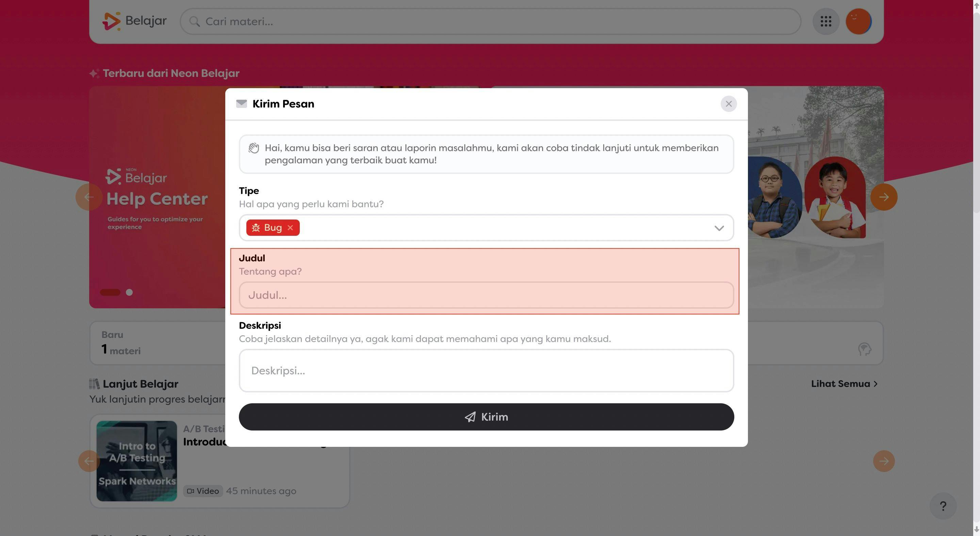Click the Cari materi search bar
Viewport: 980px width, 536px height.
(x=490, y=21)
